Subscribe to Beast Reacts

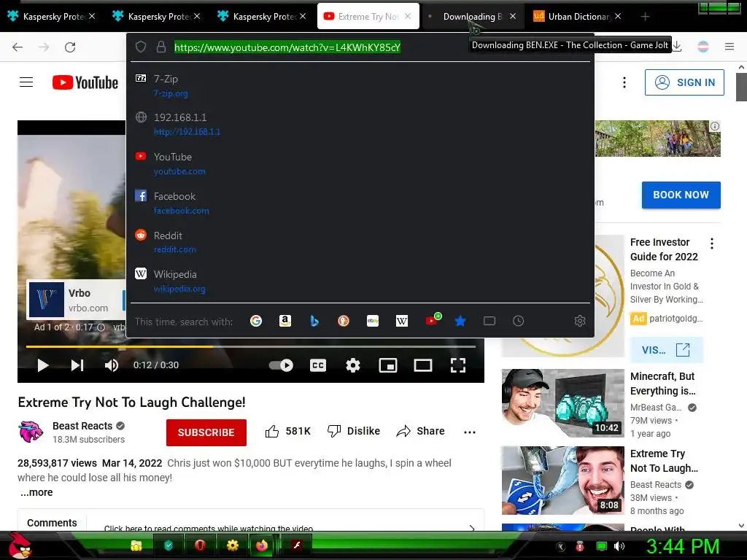[206, 432]
